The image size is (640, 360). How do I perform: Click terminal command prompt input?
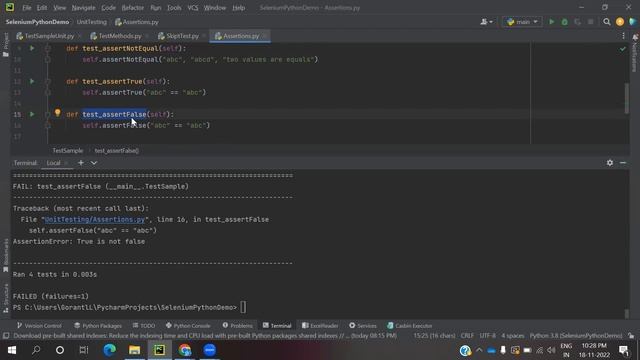pyautogui.click(x=243, y=307)
